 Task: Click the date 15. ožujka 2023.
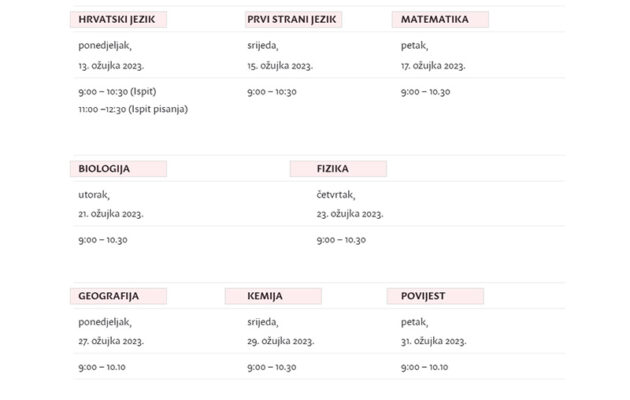click(x=280, y=66)
